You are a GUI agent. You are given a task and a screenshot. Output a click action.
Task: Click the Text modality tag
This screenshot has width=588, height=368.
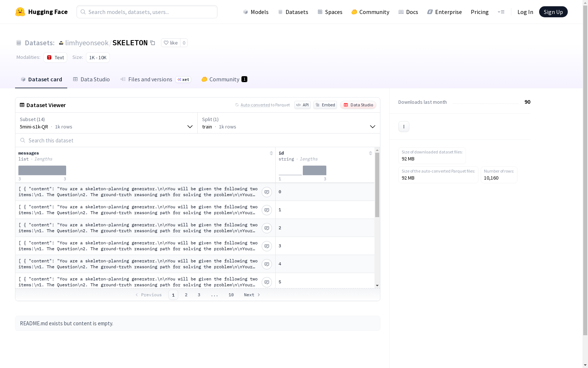[x=55, y=57]
